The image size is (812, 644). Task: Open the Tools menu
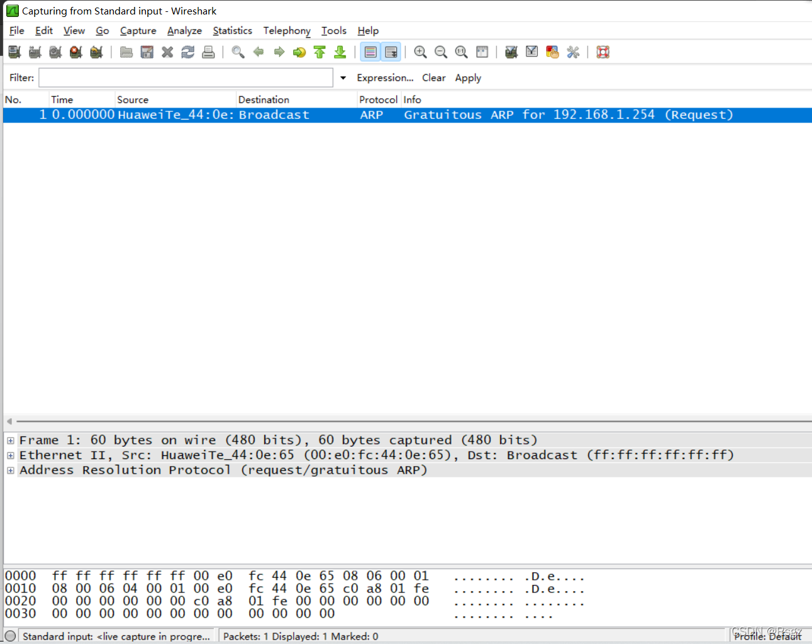(x=334, y=30)
